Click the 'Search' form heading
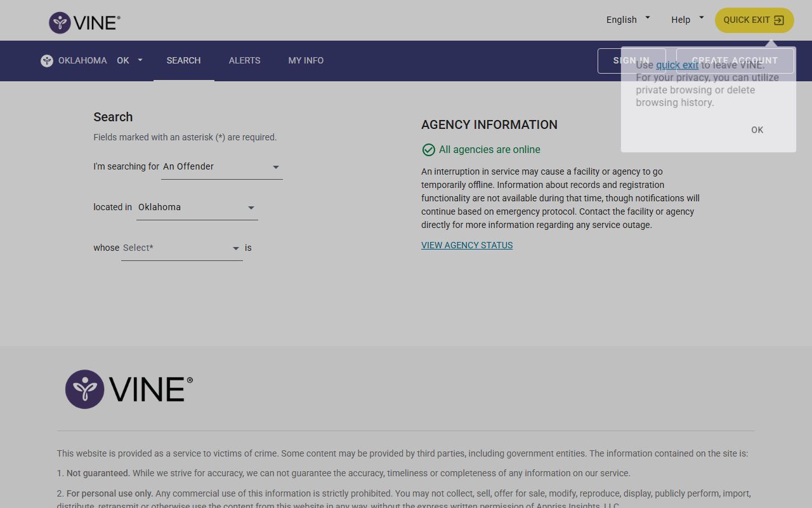 [x=113, y=117]
